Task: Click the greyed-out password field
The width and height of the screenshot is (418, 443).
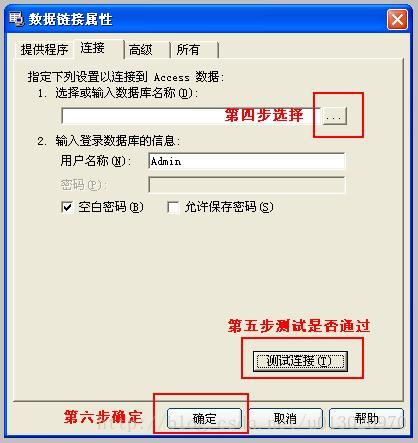Action: click(x=247, y=185)
